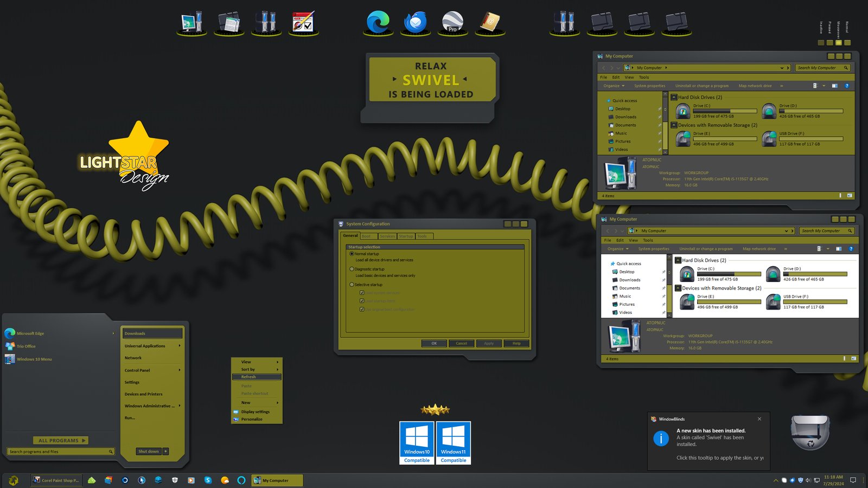Screen dimensions: 868x488
Task: Choose Refresh in the context menu
Action: [x=257, y=377]
